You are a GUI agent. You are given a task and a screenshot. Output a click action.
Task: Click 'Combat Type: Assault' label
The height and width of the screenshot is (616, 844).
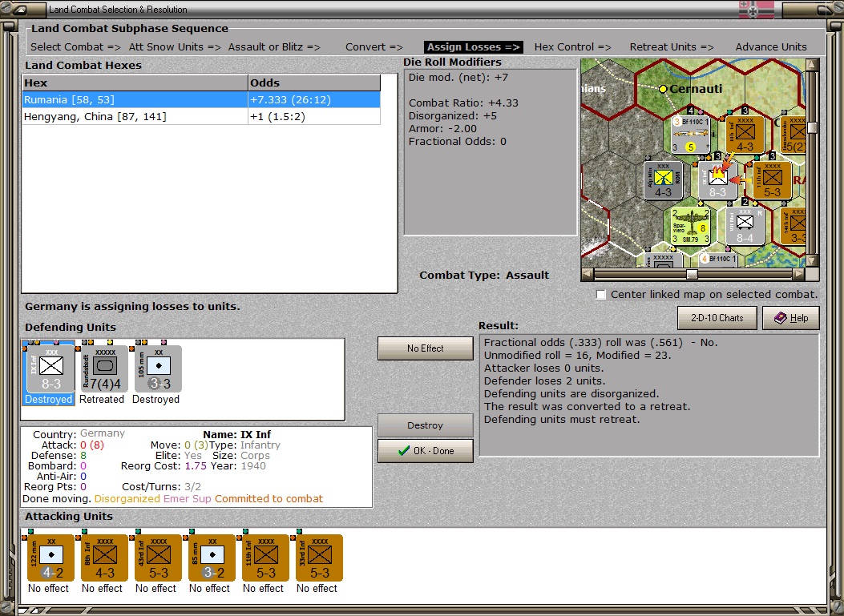click(484, 276)
